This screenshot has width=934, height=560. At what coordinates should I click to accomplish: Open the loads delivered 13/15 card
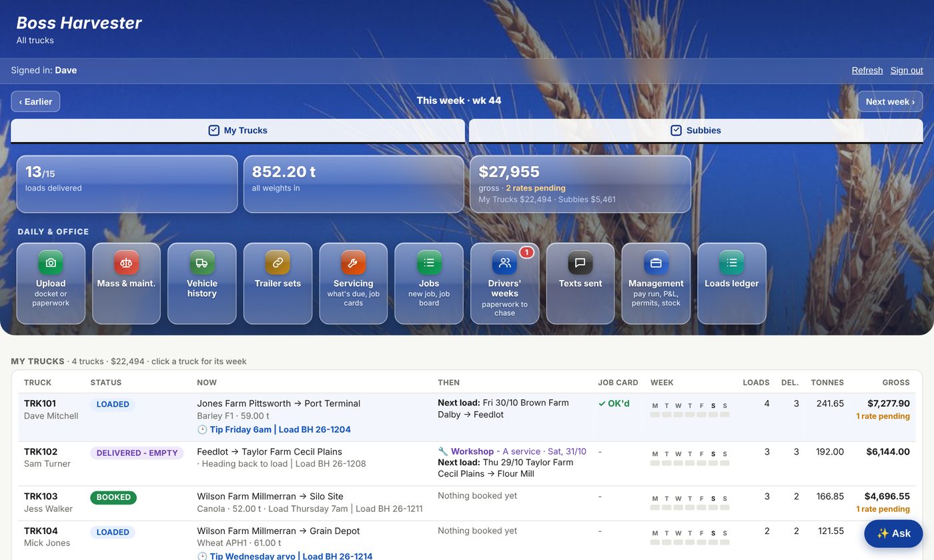(127, 184)
